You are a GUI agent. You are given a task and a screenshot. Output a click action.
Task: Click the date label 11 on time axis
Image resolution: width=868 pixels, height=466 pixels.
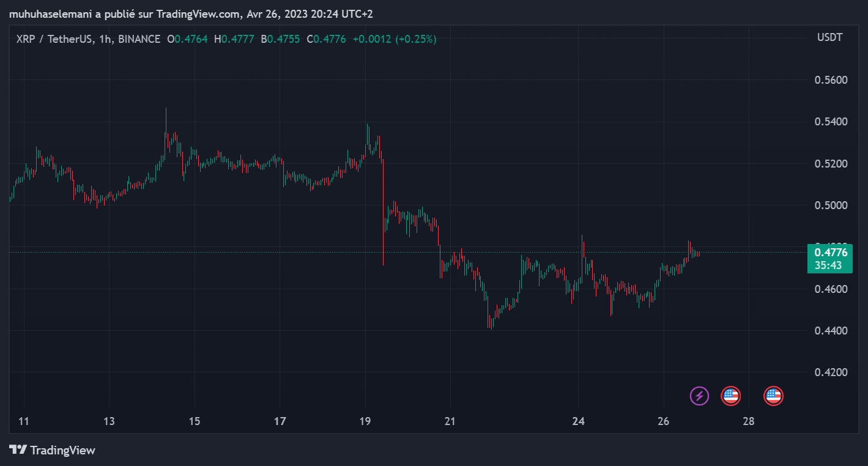[24, 421]
